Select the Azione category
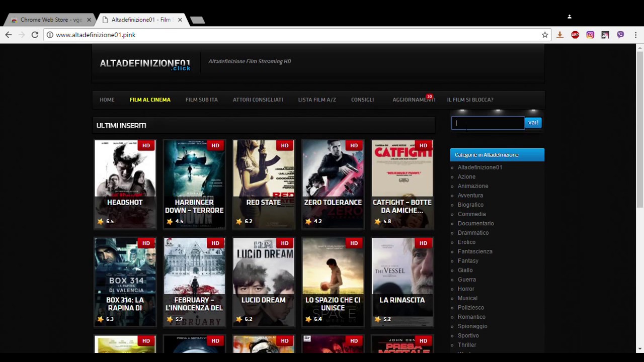Viewport: 644px width, 362px height. (466, 176)
